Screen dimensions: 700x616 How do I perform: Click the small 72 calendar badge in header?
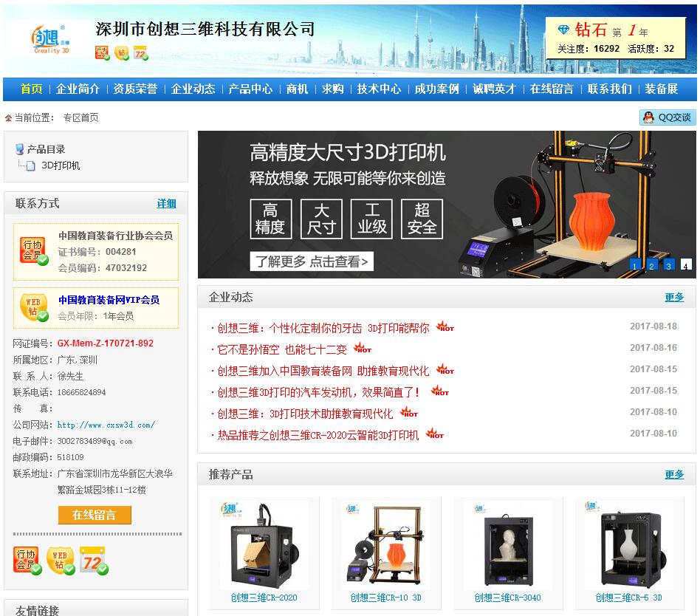click(140, 52)
